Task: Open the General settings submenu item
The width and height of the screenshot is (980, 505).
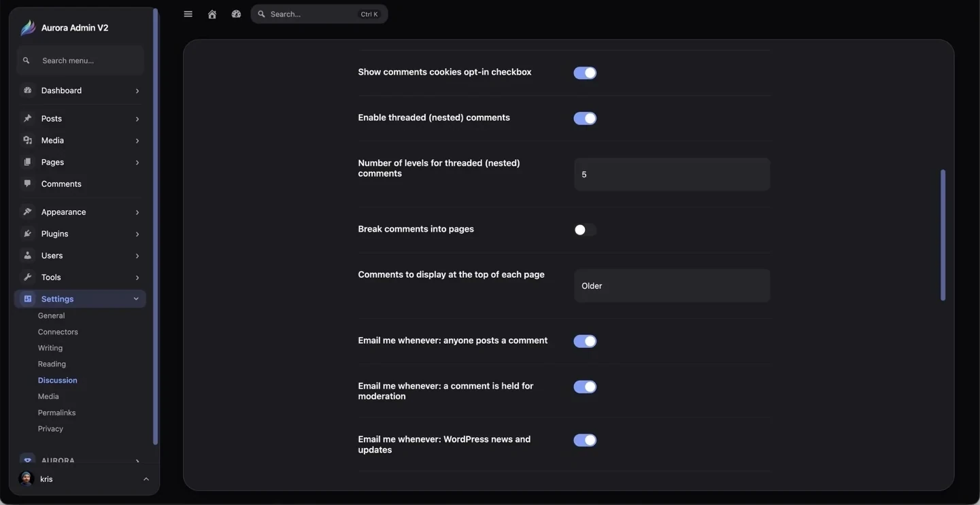Action: (x=52, y=315)
